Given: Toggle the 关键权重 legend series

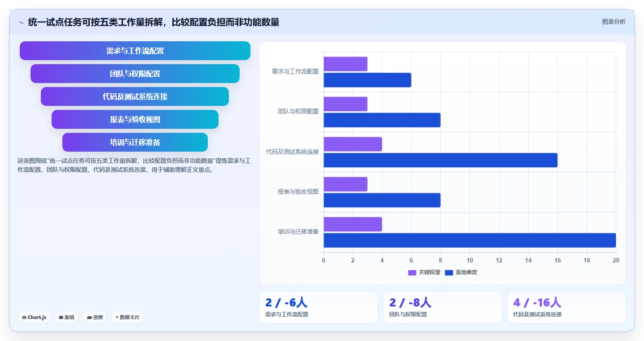Looking at the screenshot, I should click(424, 272).
